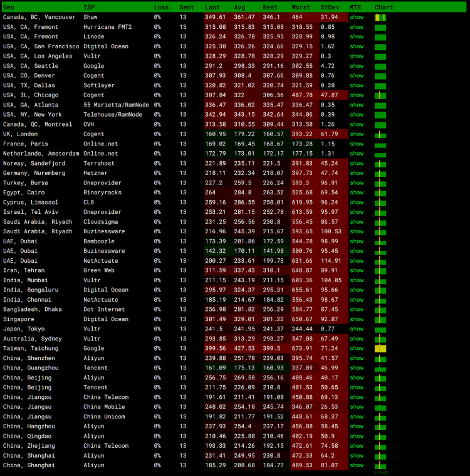Open show link for Jiangsu China Mobile
The image size is (470, 476).
pos(357,407)
